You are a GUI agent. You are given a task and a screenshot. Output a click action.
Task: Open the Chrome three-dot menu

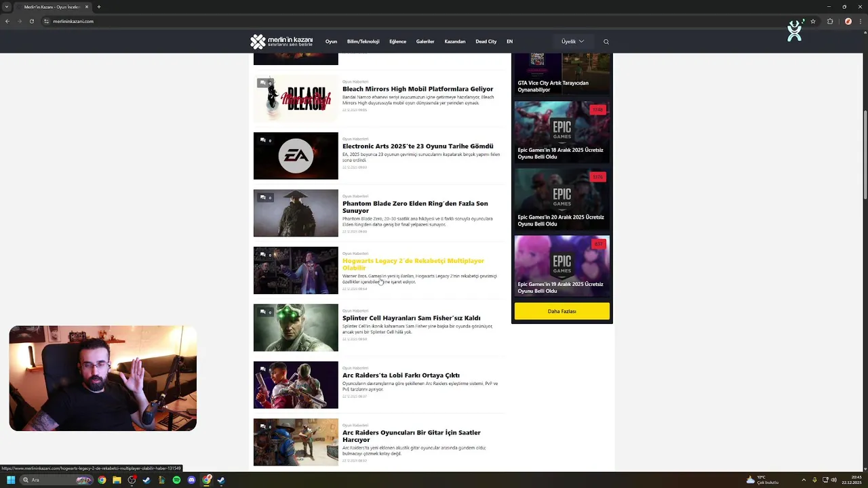(860, 21)
